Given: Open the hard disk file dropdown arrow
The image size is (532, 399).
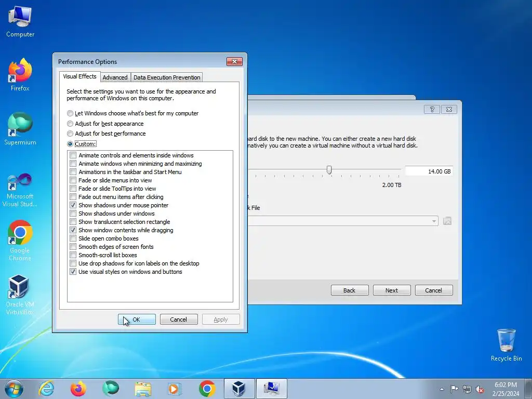Looking at the screenshot, I should point(434,221).
